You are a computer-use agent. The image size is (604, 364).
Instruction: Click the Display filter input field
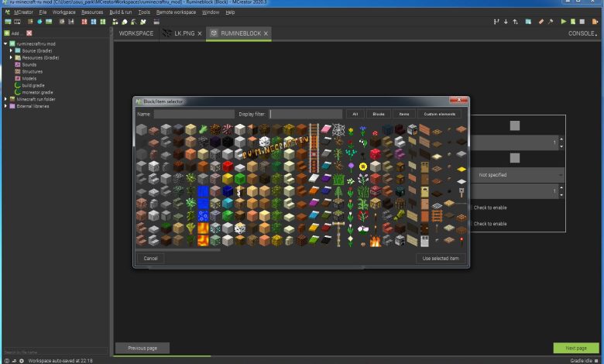coord(306,114)
